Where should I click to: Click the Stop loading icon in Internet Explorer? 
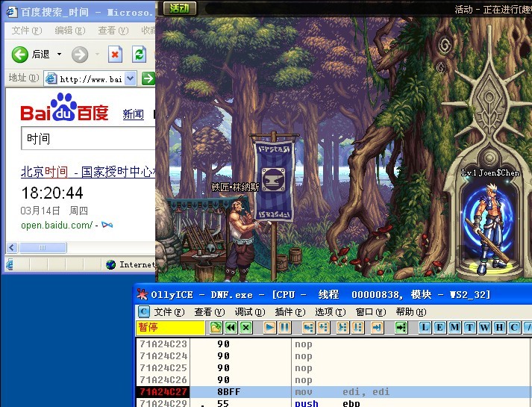[x=115, y=55]
